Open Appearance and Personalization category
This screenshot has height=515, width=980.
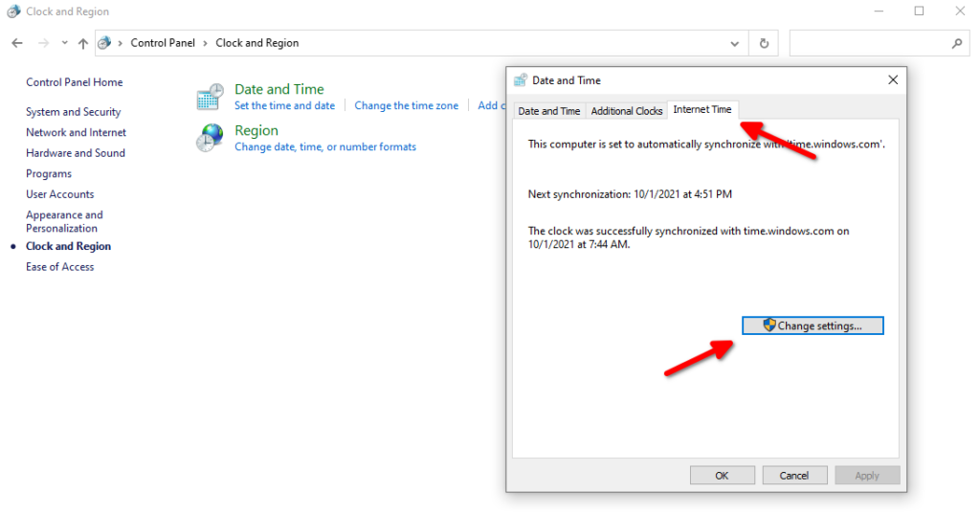click(64, 221)
